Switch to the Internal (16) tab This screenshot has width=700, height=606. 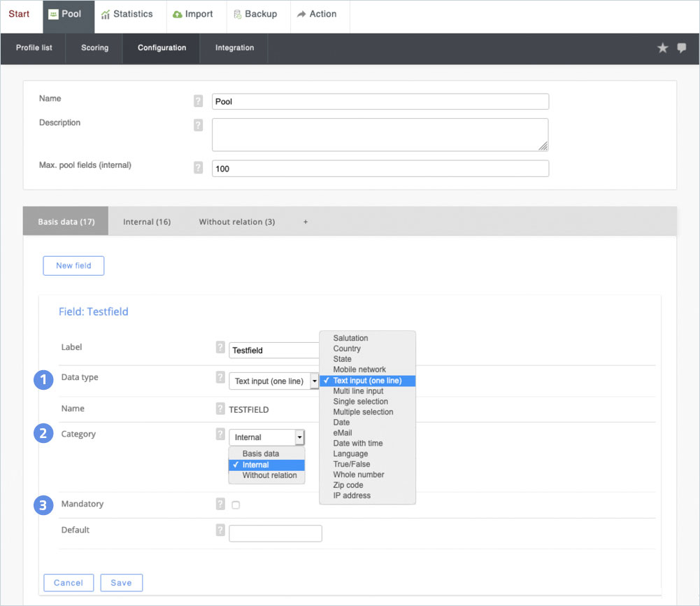pos(147,222)
